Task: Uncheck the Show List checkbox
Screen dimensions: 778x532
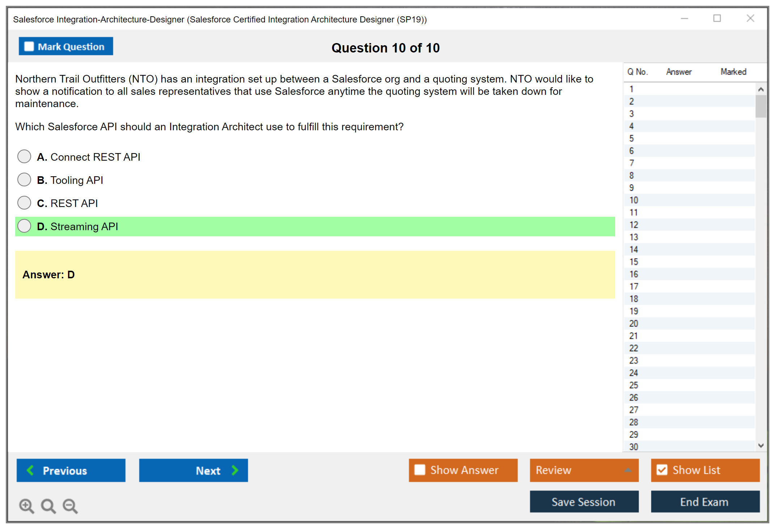Action: [x=662, y=470]
